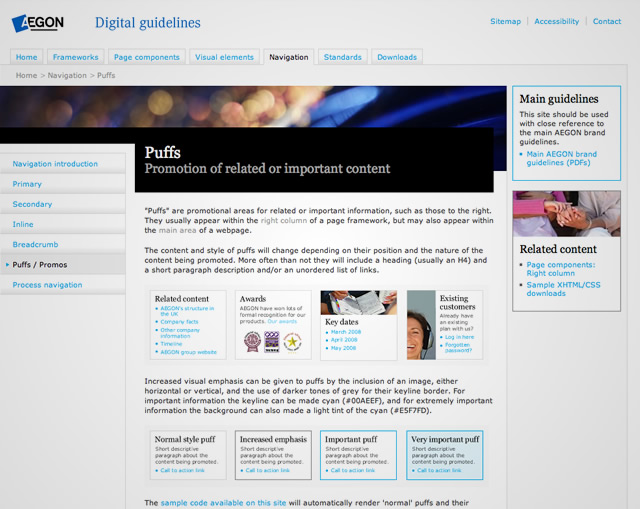Click the Other company information link
This screenshot has height=509, width=640.
[x=180, y=333]
